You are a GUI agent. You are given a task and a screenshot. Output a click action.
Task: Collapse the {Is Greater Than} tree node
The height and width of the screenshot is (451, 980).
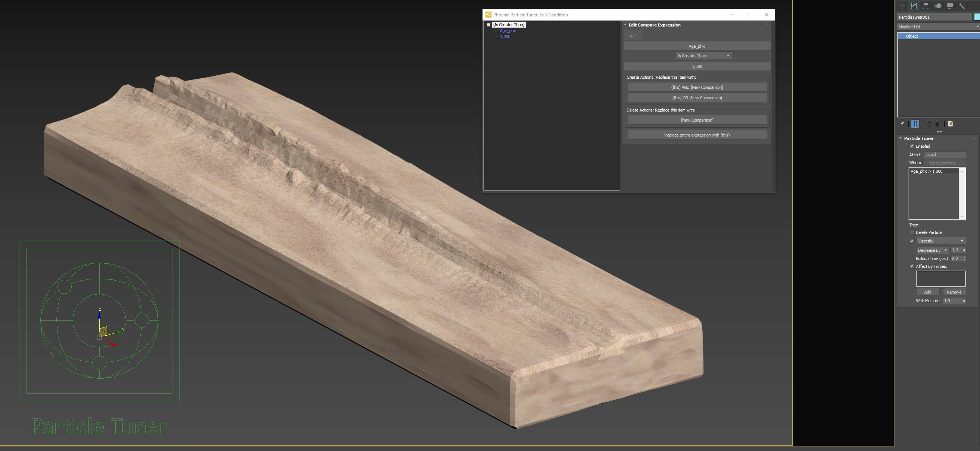point(489,25)
